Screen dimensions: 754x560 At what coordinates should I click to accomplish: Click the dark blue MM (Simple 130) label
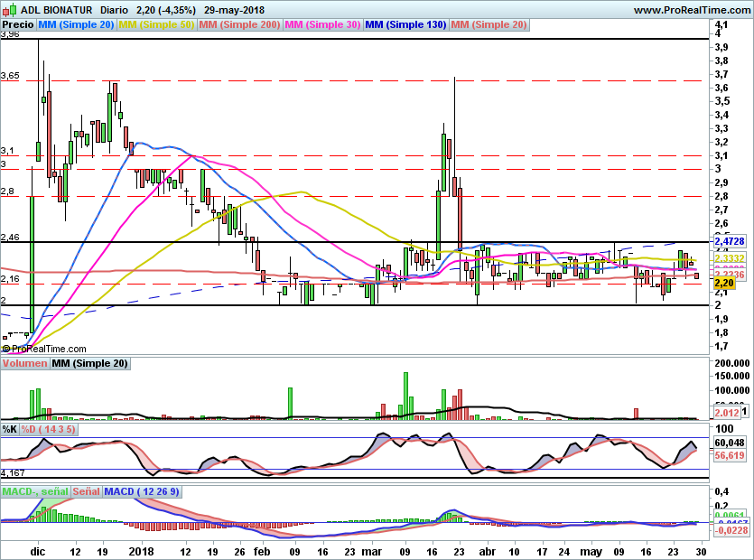pyautogui.click(x=405, y=24)
